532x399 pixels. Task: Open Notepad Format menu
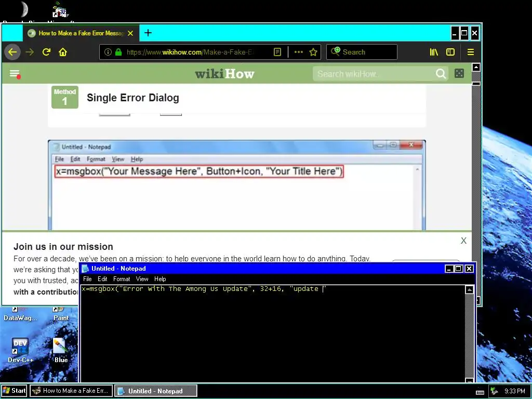pyautogui.click(x=122, y=279)
